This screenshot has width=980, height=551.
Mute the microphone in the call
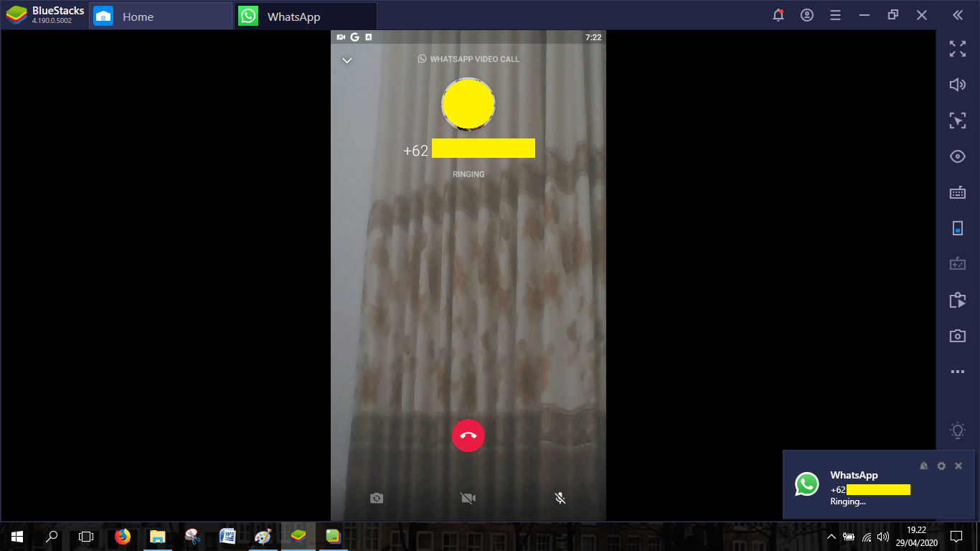[x=560, y=498]
